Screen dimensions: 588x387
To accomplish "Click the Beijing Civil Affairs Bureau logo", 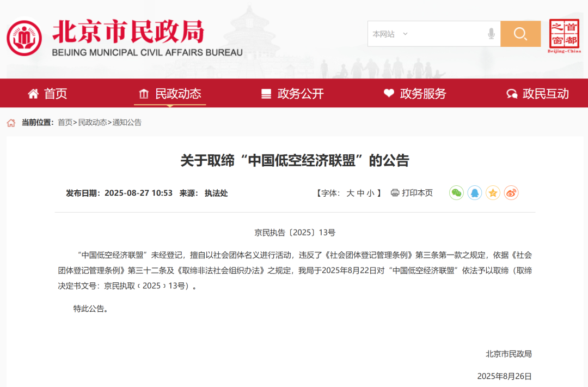I will pyautogui.click(x=24, y=38).
